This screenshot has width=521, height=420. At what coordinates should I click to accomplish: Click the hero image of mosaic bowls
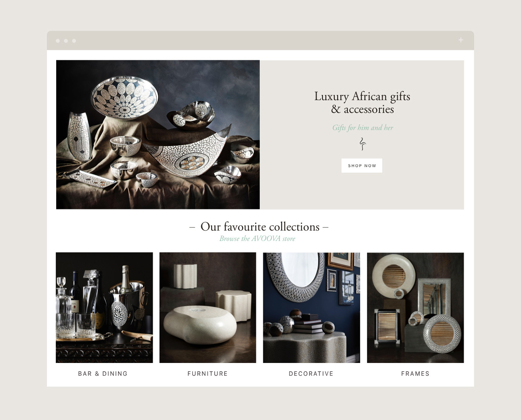pyautogui.click(x=158, y=134)
